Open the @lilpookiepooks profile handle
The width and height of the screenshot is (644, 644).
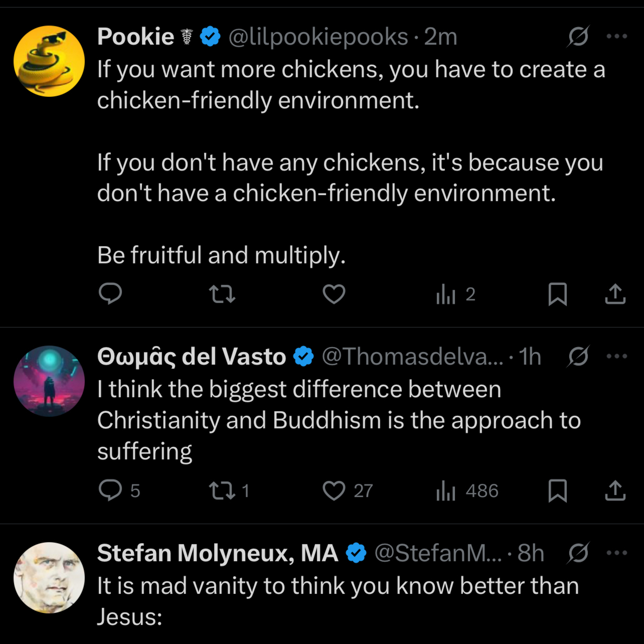[318, 37]
